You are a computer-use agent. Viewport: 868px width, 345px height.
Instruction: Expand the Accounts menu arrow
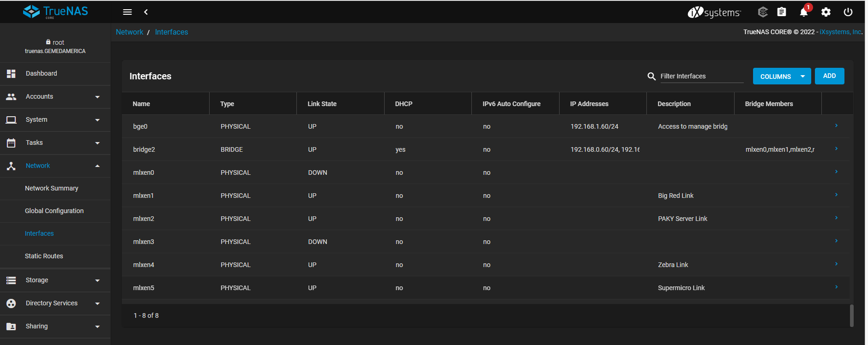coord(97,97)
